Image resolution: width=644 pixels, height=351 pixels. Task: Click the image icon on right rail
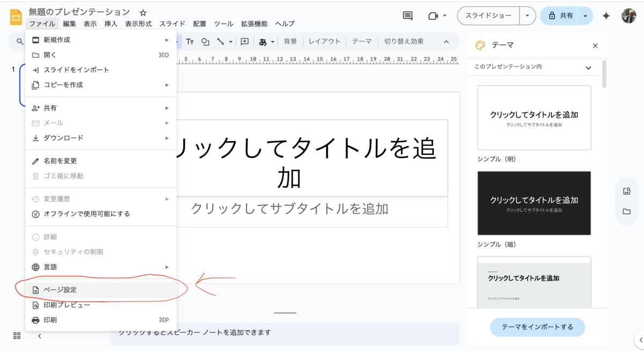[x=626, y=191]
